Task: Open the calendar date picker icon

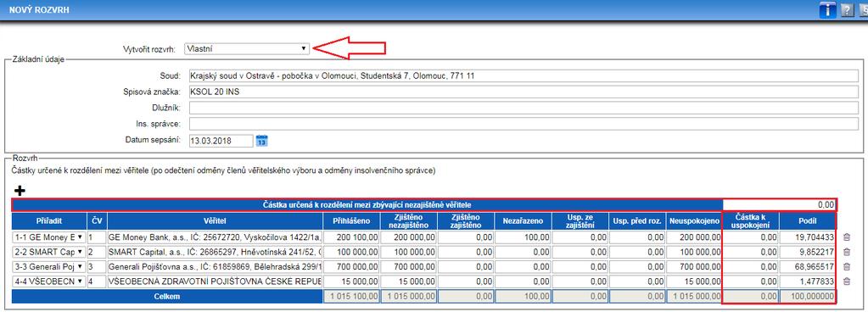Action: pyautogui.click(x=262, y=141)
